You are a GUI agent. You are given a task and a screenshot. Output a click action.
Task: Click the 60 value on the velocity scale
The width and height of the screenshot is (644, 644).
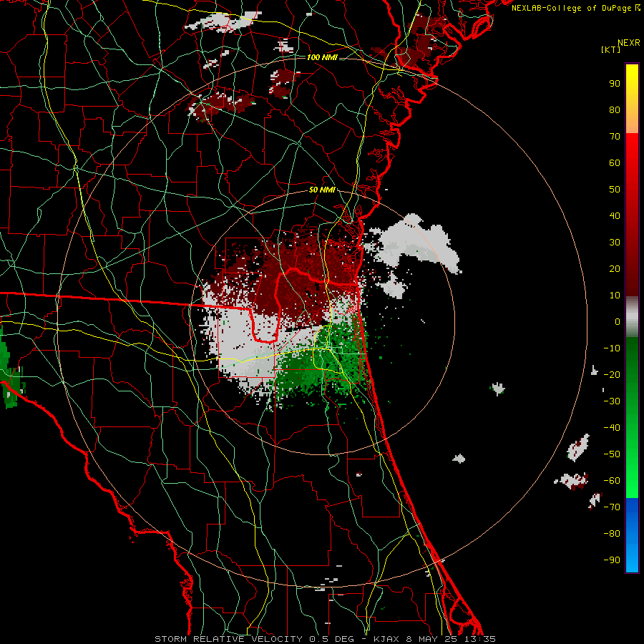pyautogui.click(x=615, y=163)
